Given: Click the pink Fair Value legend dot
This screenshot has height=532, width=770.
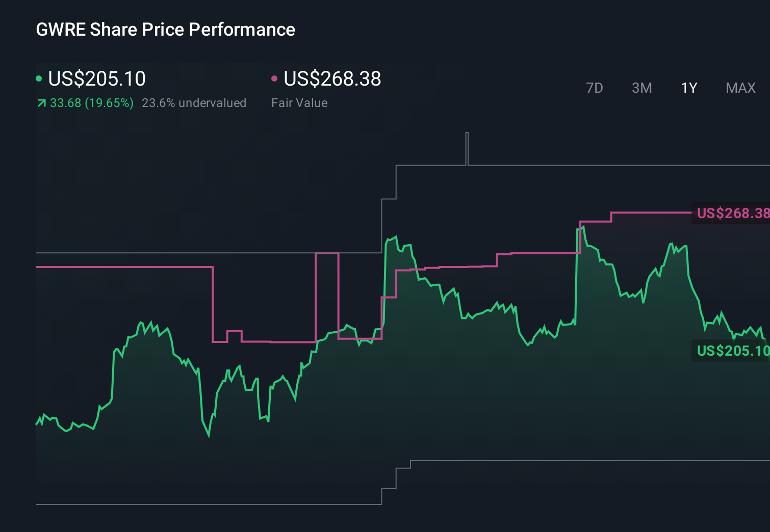Looking at the screenshot, I should (x=275, y=78).
